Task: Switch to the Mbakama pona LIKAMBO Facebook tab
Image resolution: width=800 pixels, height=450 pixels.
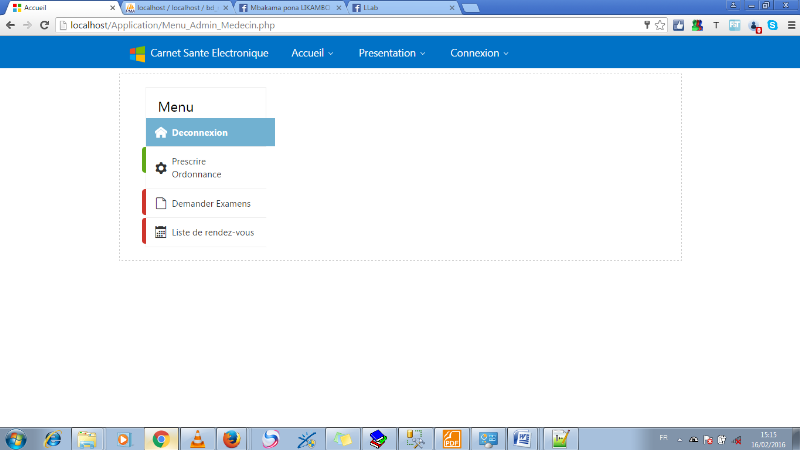Action: point(288,8)
